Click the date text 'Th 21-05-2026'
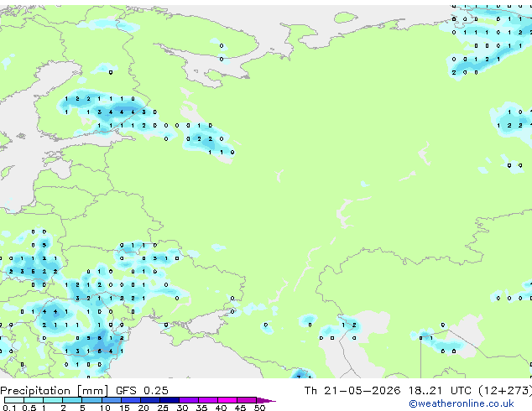Viewport: 532px width, 411px height. pyautogui.click(x=352, y=391)
